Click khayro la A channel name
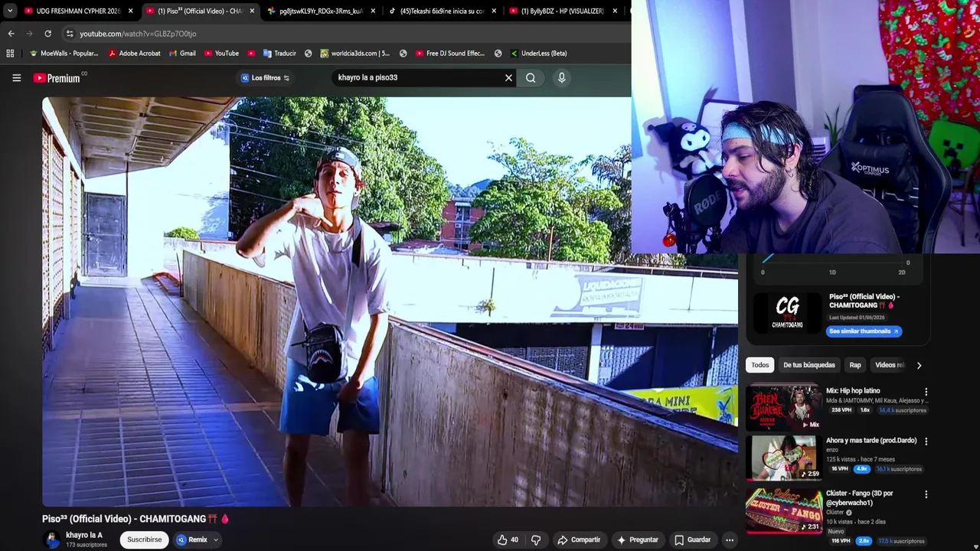This screenshot has height=551, width=980. coord(83,535)
